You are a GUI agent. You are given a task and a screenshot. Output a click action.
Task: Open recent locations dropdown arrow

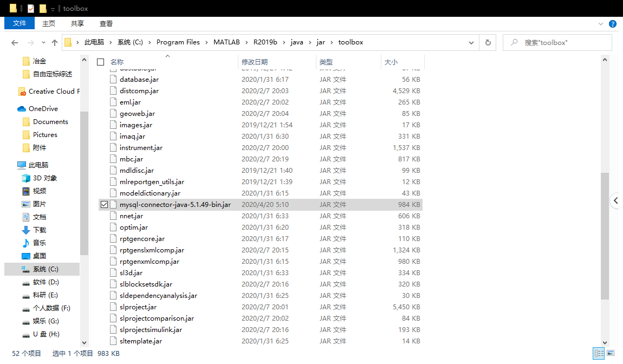(43, 42)
